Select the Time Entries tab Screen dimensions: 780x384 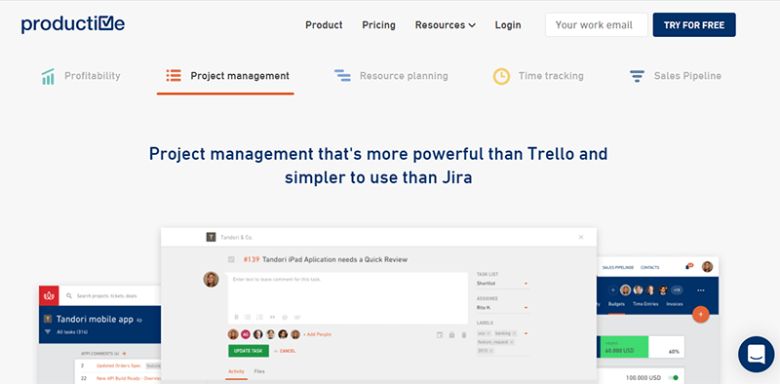(646, 304)
